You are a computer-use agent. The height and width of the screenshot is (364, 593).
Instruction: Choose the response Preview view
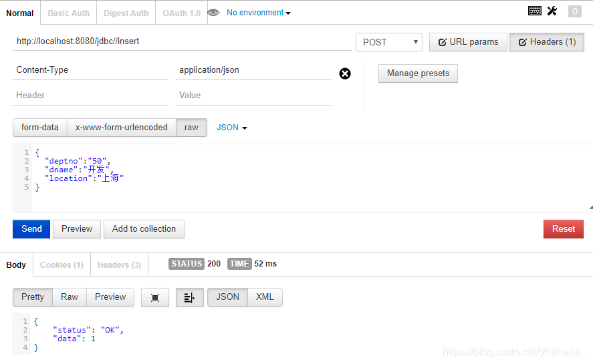110,297
